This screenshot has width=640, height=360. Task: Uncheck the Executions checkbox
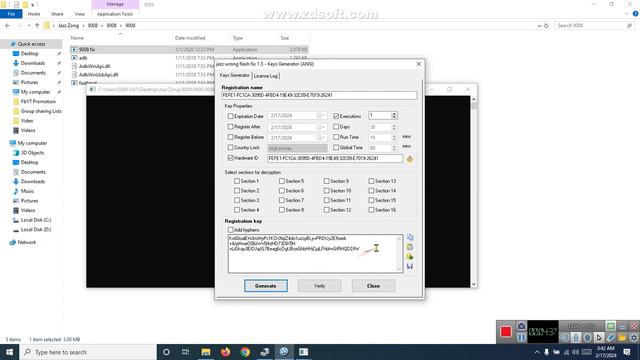pyautogui.click(x=336, y=116)
